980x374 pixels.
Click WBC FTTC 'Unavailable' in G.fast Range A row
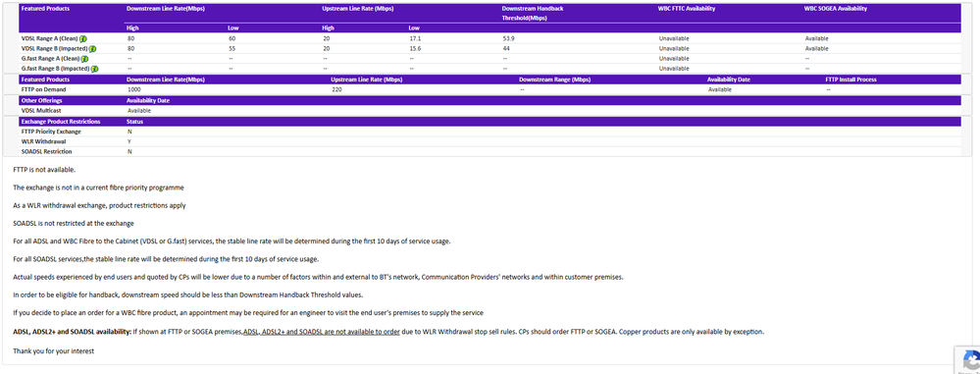pos(674,59)
